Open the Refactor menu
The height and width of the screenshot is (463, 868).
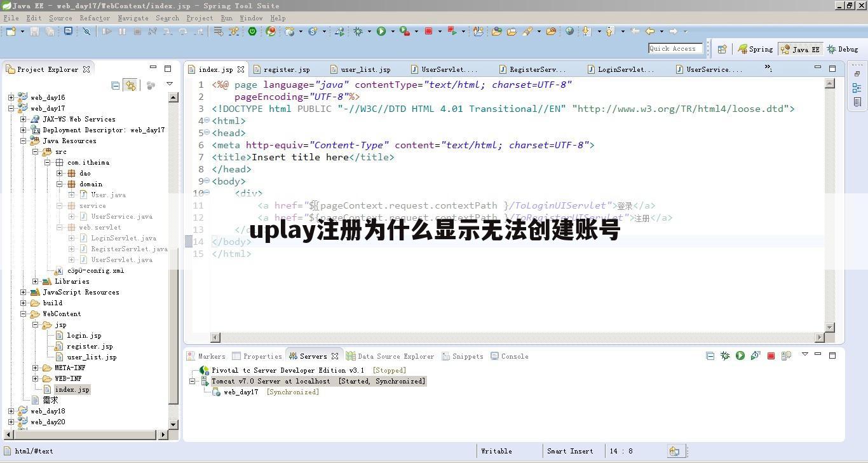95,18
